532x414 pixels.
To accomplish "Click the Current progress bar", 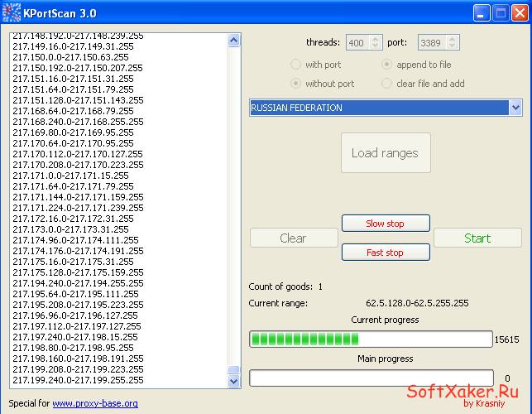I will (x=371, y=339).
